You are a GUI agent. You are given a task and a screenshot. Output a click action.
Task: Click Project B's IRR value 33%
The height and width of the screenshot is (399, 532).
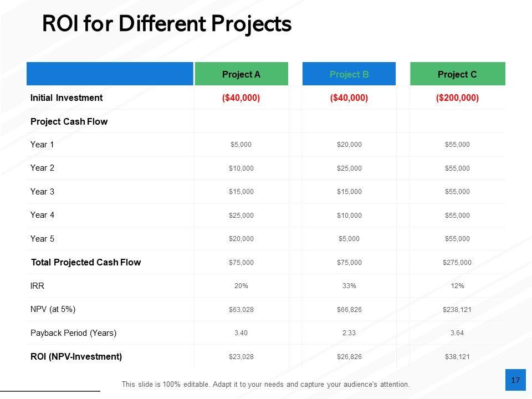(349, 286)
